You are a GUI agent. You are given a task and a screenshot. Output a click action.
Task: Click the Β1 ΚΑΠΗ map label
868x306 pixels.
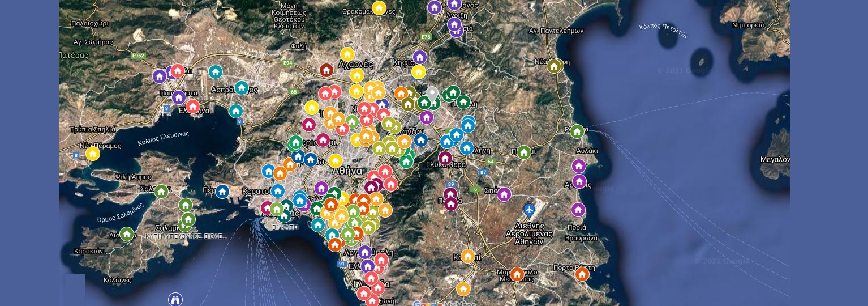[285, 227]
